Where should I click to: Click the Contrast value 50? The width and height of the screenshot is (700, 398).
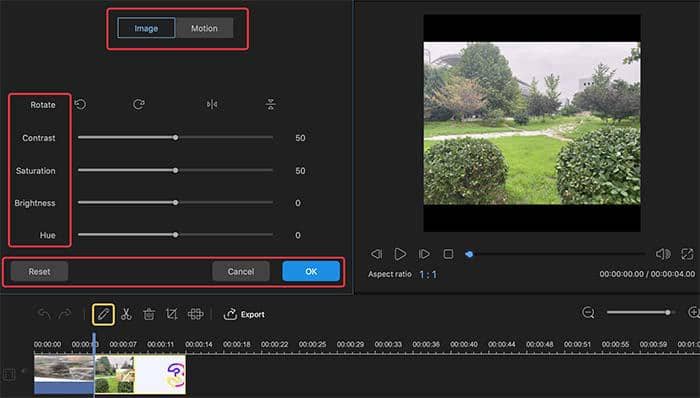click(x=300, y=138)
